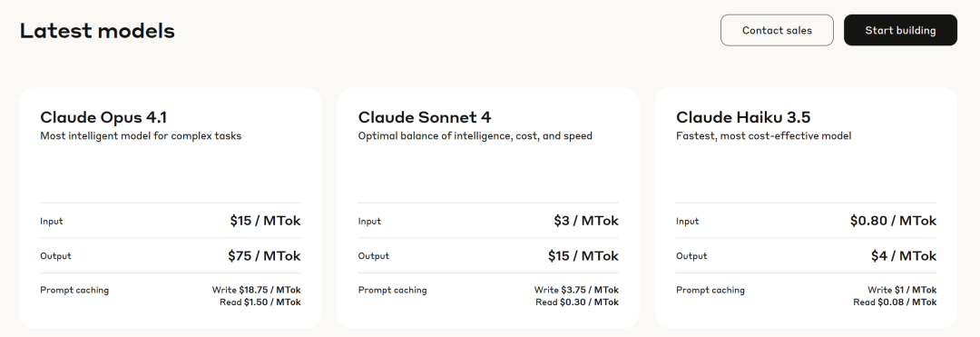Click Haiku cache Write $1 / MTok text
The image size is (980, 337).
click(902, 290)
